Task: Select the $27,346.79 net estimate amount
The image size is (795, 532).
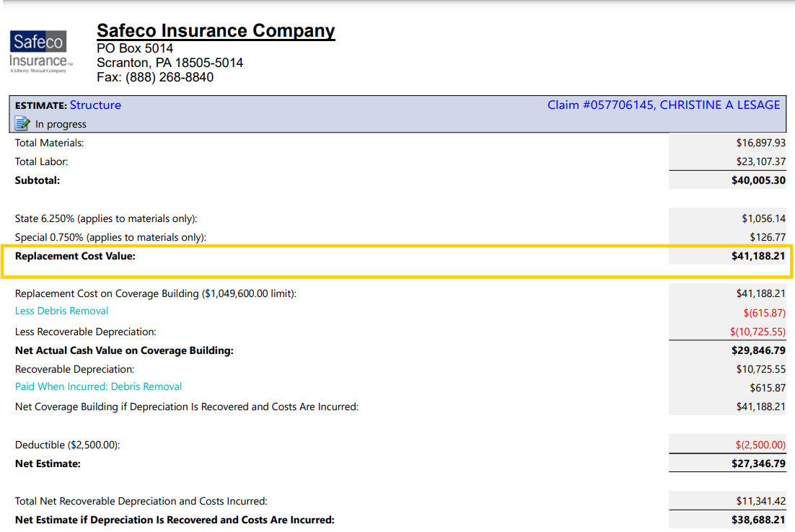Action: point(758,464)
